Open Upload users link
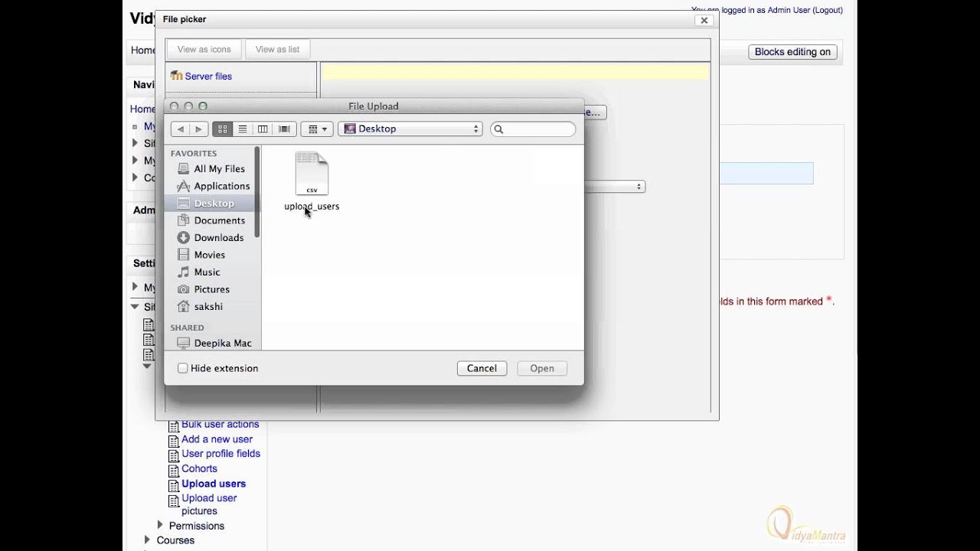Screen dimensions: 980x551 [x=214, y=484]
